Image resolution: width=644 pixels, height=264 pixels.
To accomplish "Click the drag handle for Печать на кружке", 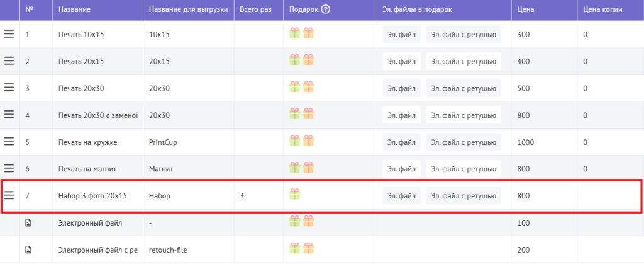I will (x=9, y=142).
